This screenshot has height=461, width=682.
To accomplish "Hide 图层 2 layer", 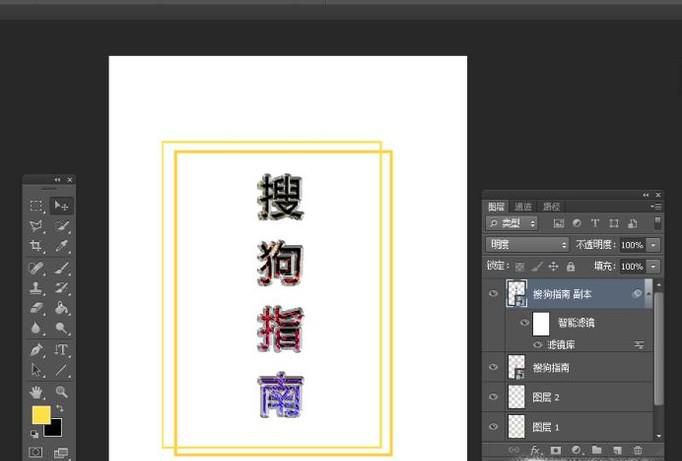I will pyautogui.click(x=493, y=397).
